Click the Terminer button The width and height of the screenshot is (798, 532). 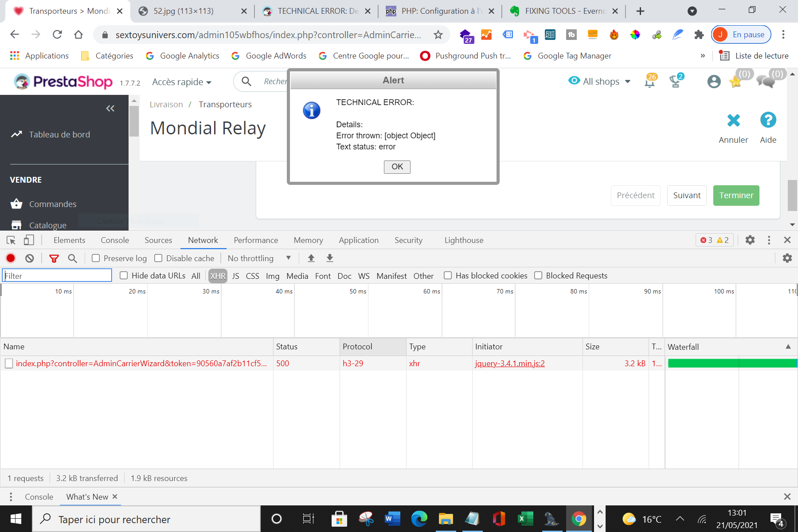(736, 196)
